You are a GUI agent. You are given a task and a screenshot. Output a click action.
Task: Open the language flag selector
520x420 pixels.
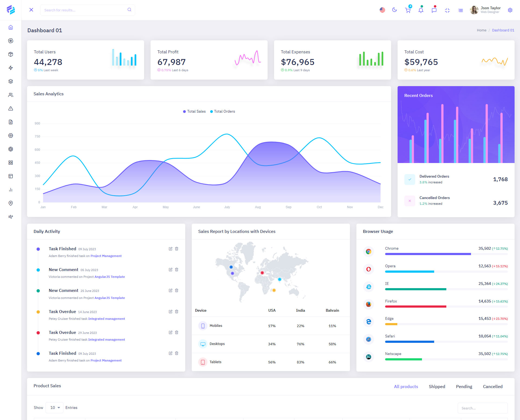pyautogui.click(x=382, y=10)
